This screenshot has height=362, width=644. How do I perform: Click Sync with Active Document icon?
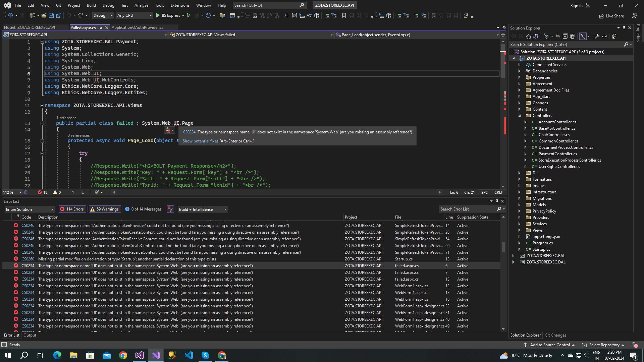[557, 36]
